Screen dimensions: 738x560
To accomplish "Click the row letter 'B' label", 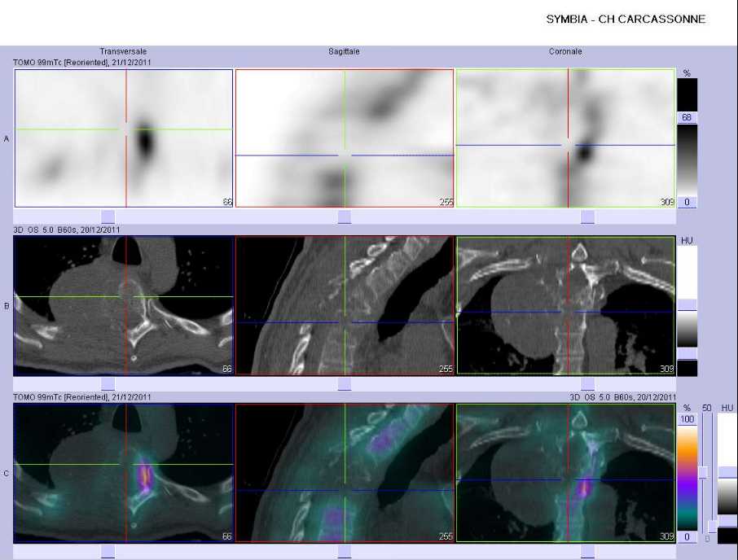I will click(x=7, y=306).
